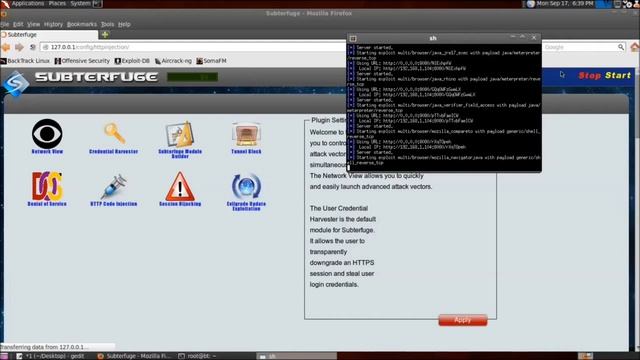Open the Subterfuge Module Builder icon
The image size is (640, 360).
[180, 139]
